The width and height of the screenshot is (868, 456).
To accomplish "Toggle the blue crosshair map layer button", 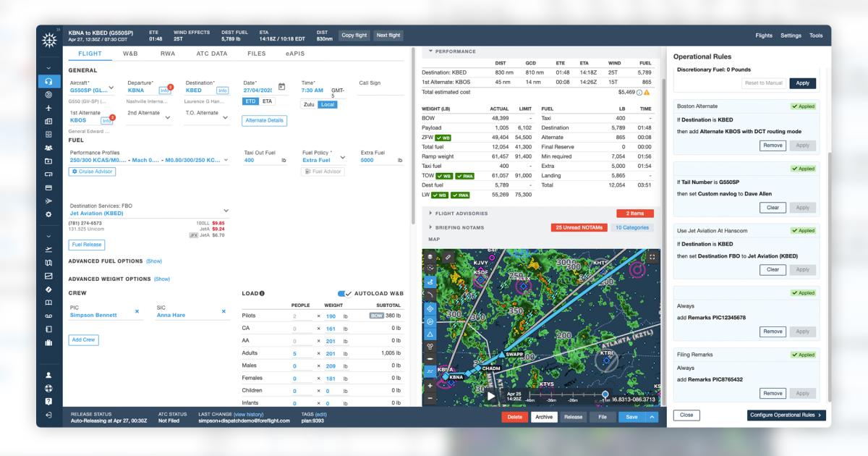I will [x=429, y=308].
